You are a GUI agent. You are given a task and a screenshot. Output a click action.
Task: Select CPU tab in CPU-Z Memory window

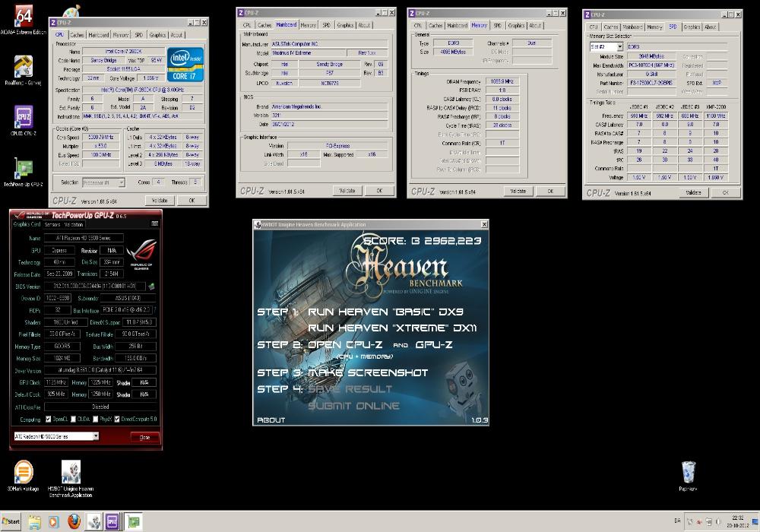click(418, 25)
